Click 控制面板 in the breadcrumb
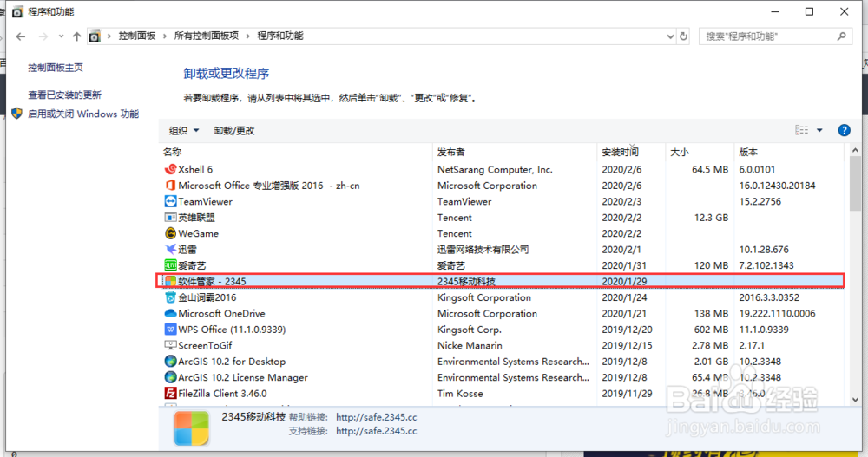This screenshot has width=868, height=457. [x=137, y=36]
